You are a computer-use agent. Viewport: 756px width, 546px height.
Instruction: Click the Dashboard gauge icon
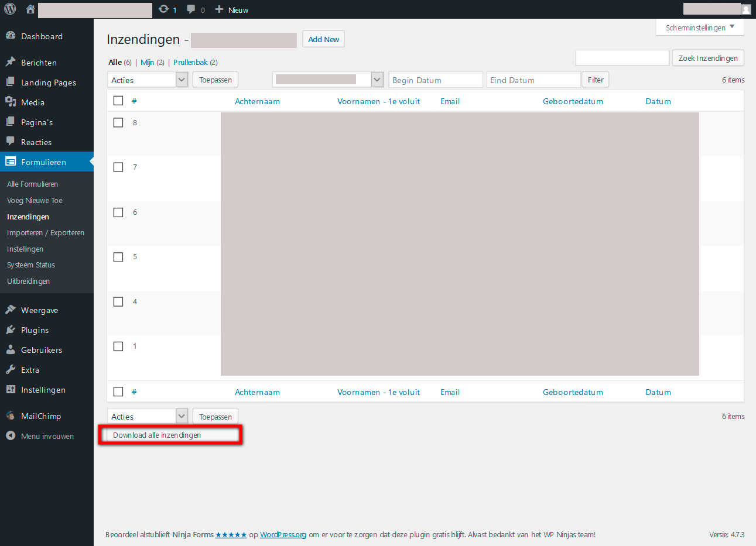pyautogui.click(x=11, y=36)
